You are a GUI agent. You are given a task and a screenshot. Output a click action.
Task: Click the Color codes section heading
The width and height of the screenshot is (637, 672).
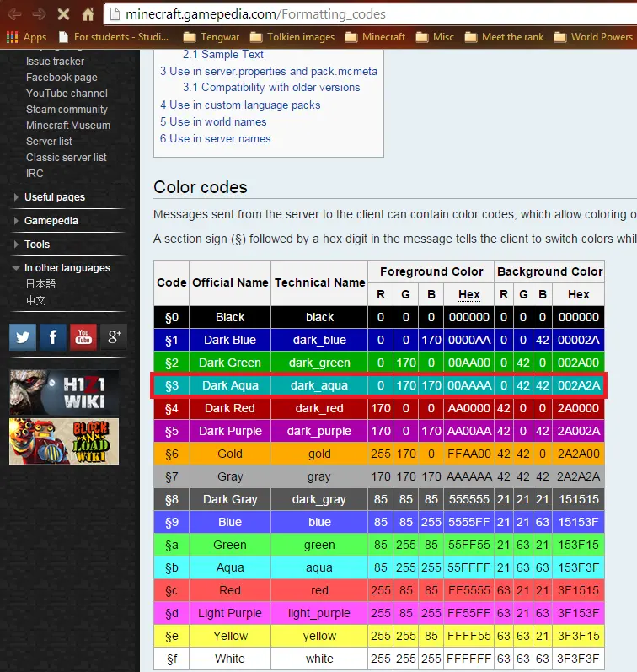click(200, 187)
